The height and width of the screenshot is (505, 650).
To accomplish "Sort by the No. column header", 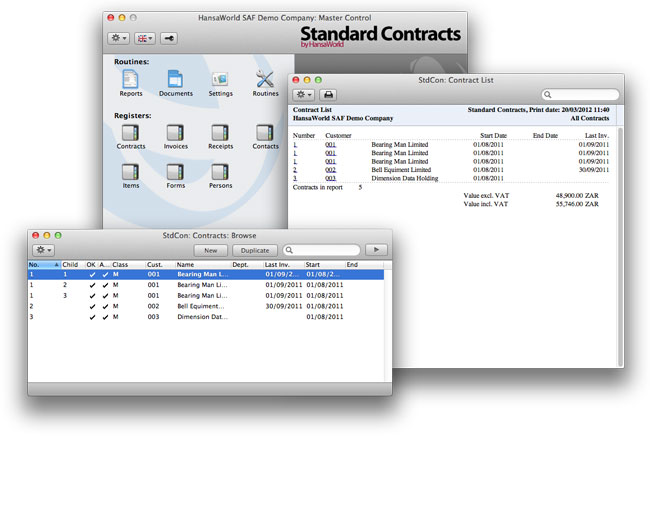I will (44, 265).
